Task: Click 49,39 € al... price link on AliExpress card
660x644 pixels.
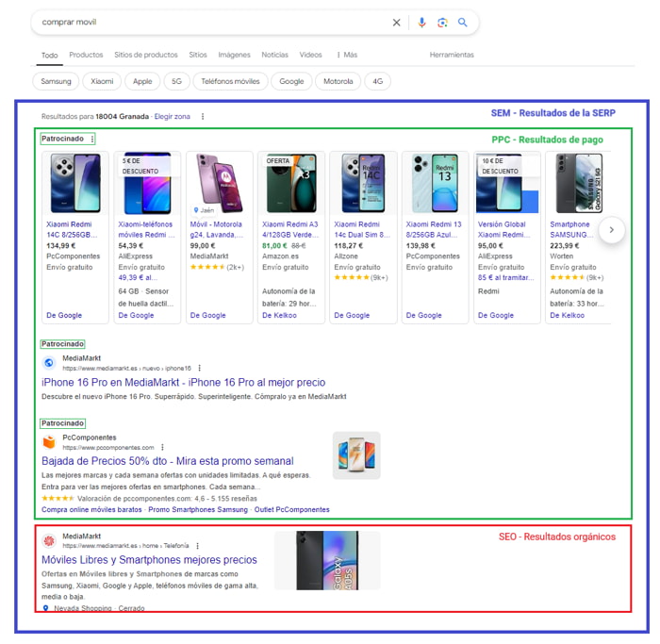Action: 138,278
